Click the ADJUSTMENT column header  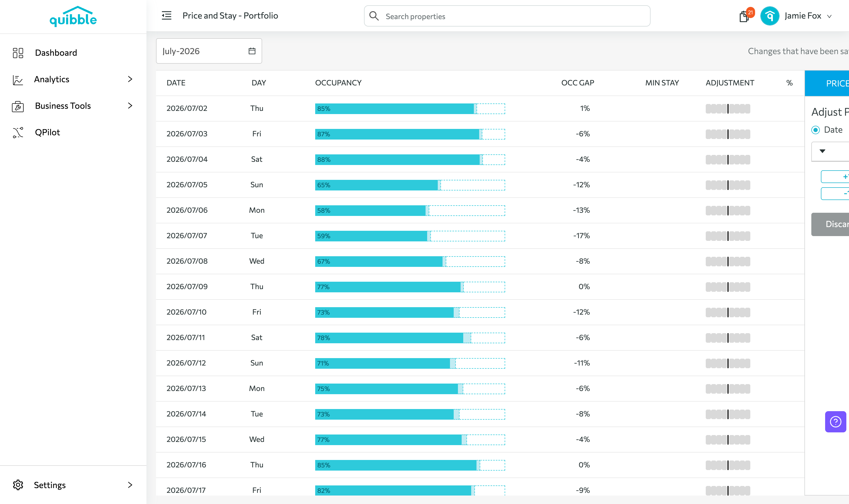(x=730, y=83)
